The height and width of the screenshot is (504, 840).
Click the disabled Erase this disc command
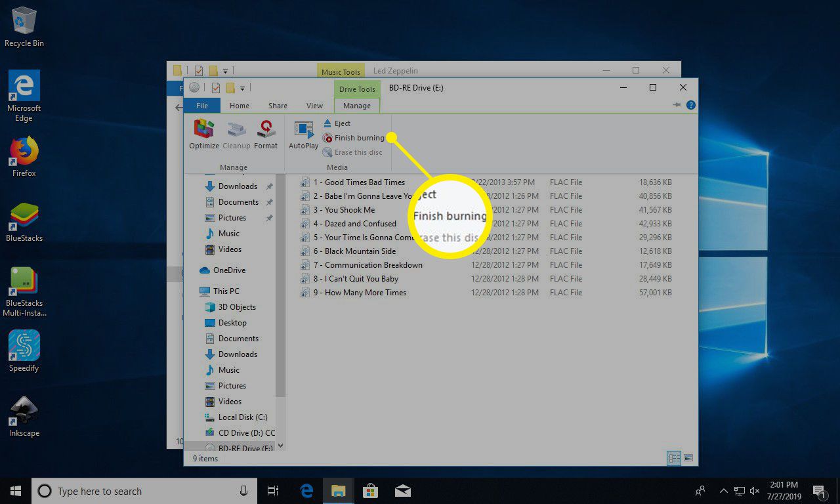point(352,152)
